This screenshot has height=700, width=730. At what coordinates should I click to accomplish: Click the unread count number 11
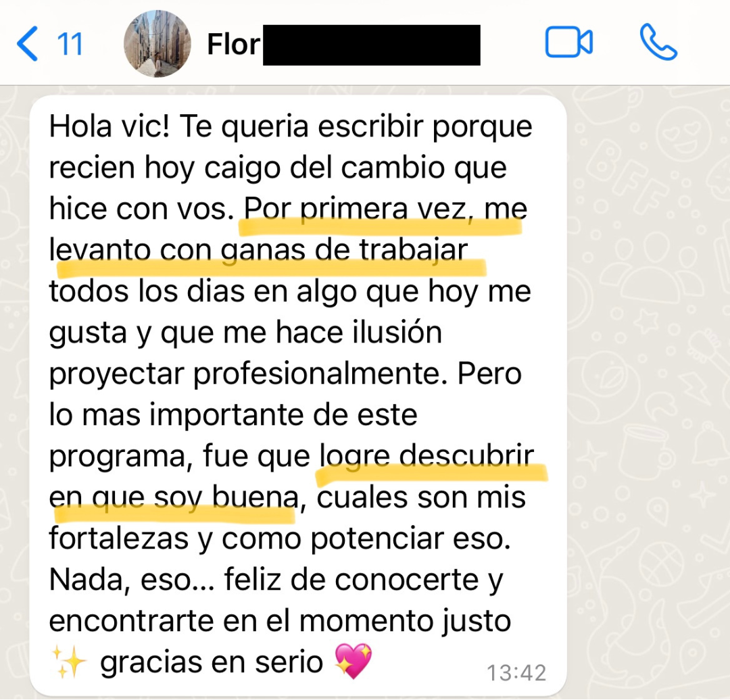(x=70, y=44)
